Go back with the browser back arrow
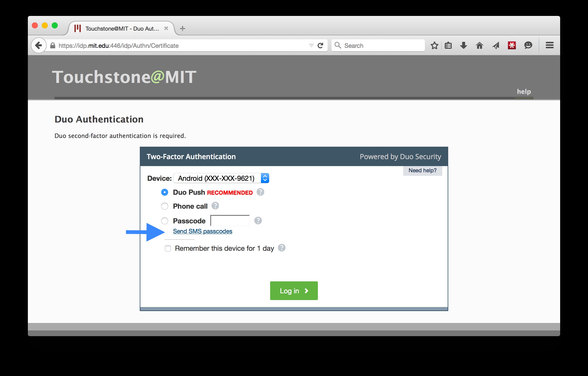This screenshot has width=588, height=376. coord(39,46)
